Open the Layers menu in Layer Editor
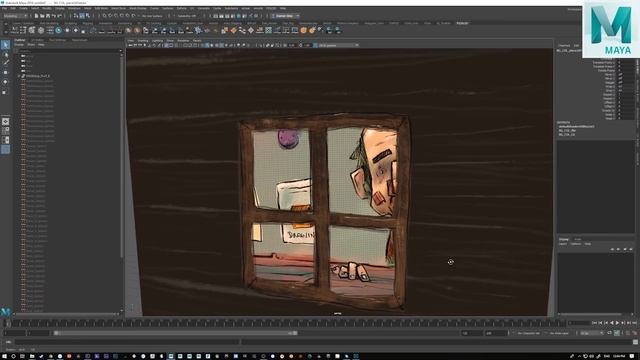This screenshot has width=640, height=360. click(563, 244)
